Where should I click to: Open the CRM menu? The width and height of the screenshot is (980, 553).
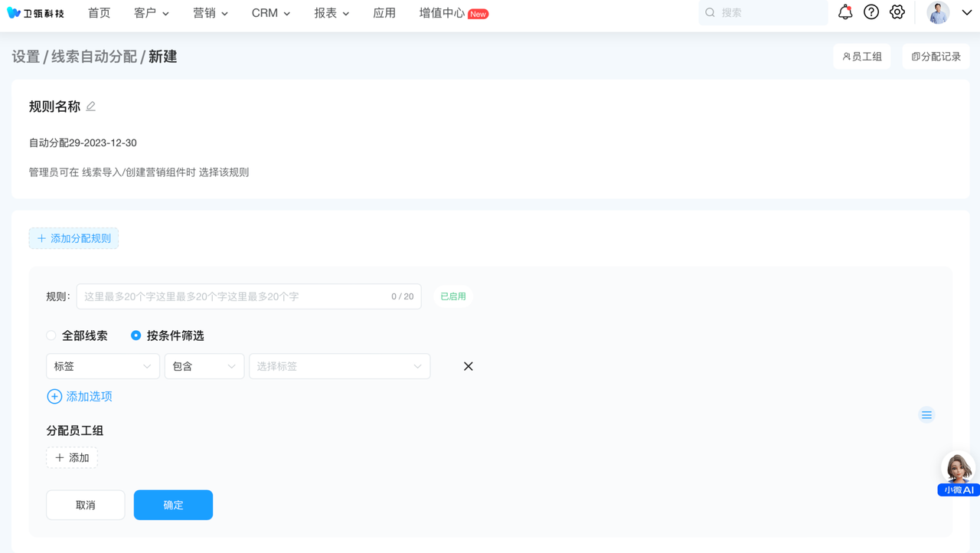click(270, 13)
